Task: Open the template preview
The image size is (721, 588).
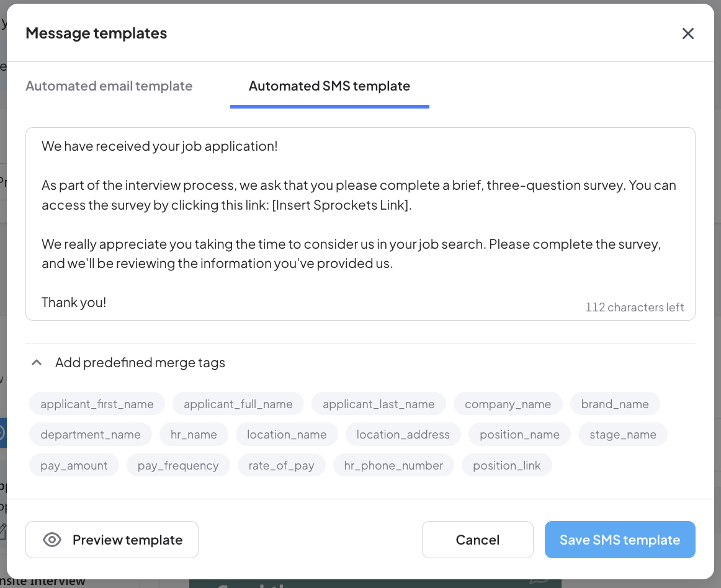Action: 112,540
